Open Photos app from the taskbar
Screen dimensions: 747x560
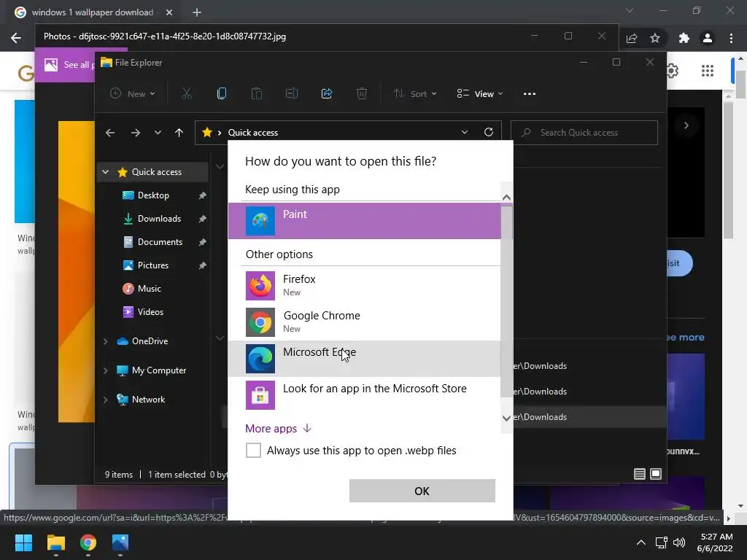120,542
